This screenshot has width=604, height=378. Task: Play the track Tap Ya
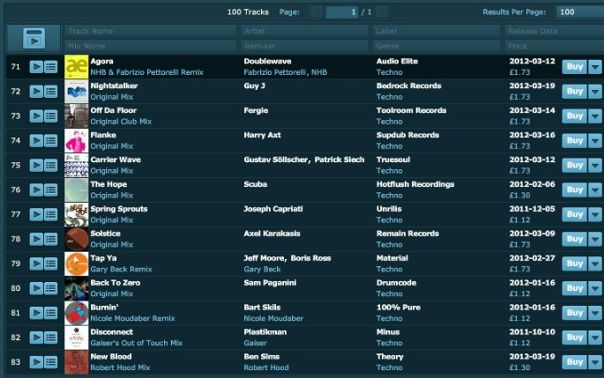[x=36, y=264]
